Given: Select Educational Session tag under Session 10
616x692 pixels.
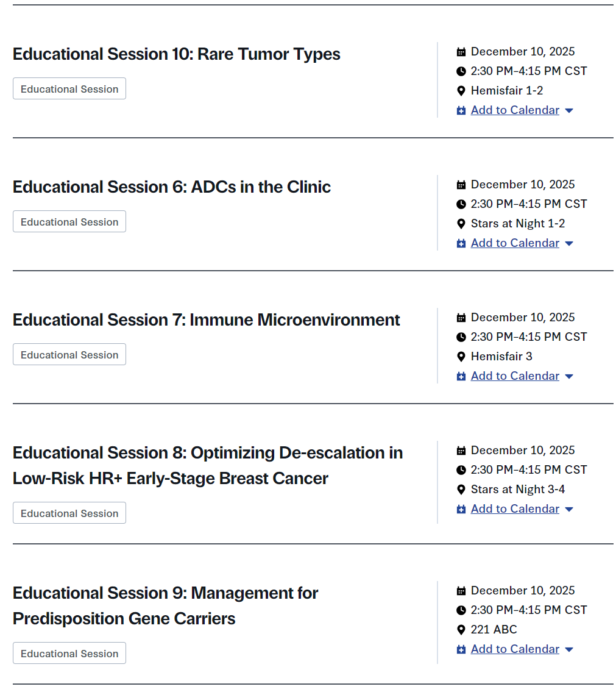Looking at the screenshot, I should coord(69,89).
